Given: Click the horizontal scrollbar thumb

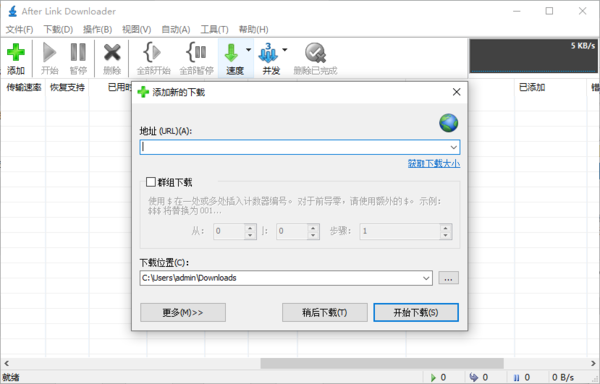Looking at the screenshot, I should [382, 363].
